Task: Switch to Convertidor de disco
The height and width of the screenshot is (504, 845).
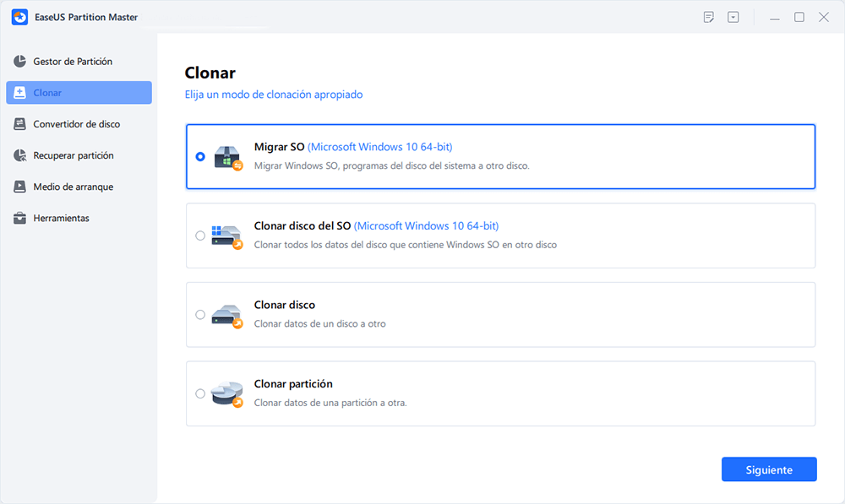Action: pyautogui.click(x=79, y=124)
